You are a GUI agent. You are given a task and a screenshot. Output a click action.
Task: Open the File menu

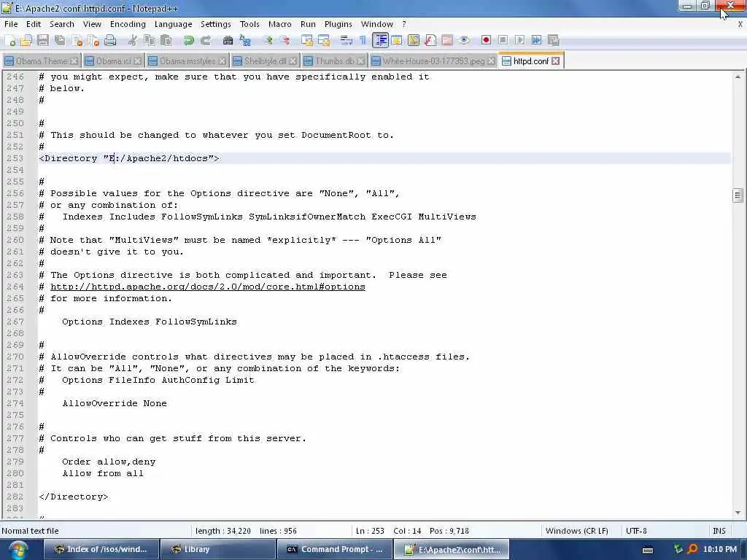pos(11,24)
